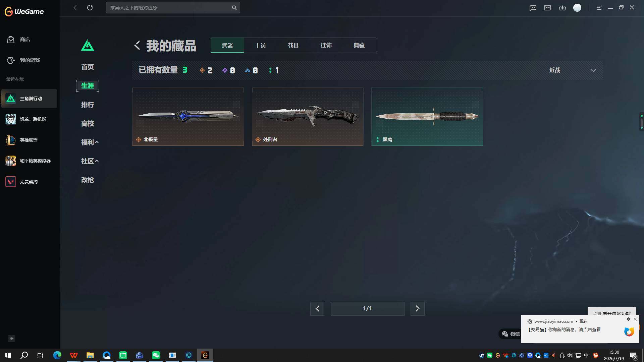Open File Explorer from taskbar
The image size is (644, 362).
click(x=90, y=355)
